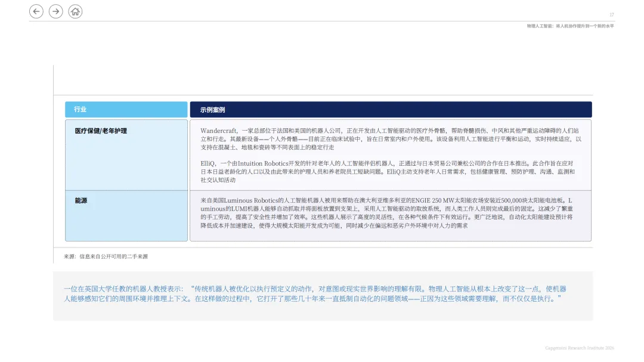Screen dimensions: 644x362
Task: Click the robotics professor quote text
Action: tap(315, 294)
